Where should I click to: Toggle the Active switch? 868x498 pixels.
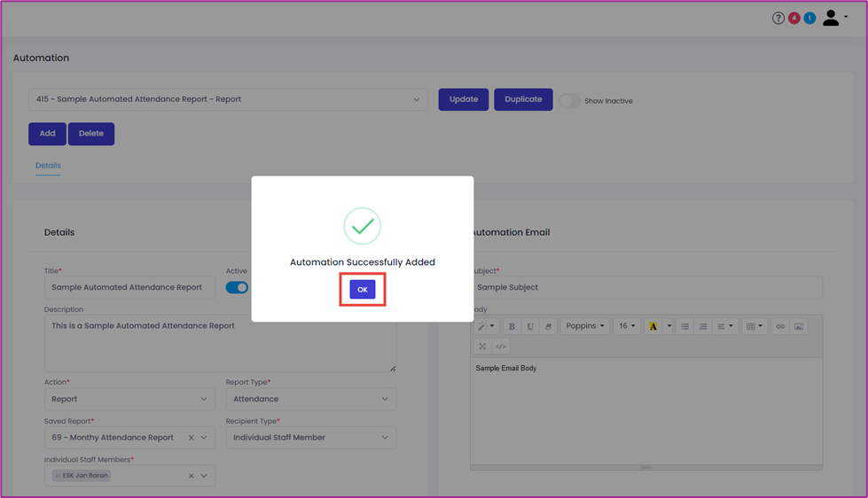[237, 288]
